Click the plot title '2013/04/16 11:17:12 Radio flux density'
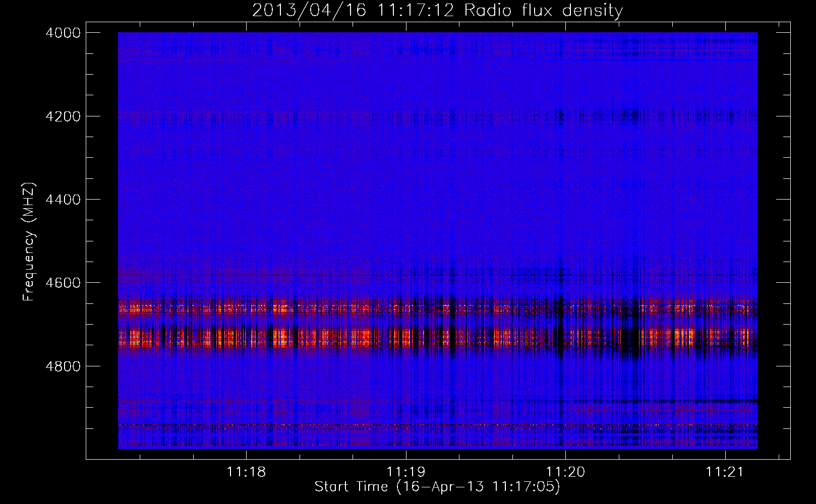This screenshot has width=816, height=504. coord(437,11)
